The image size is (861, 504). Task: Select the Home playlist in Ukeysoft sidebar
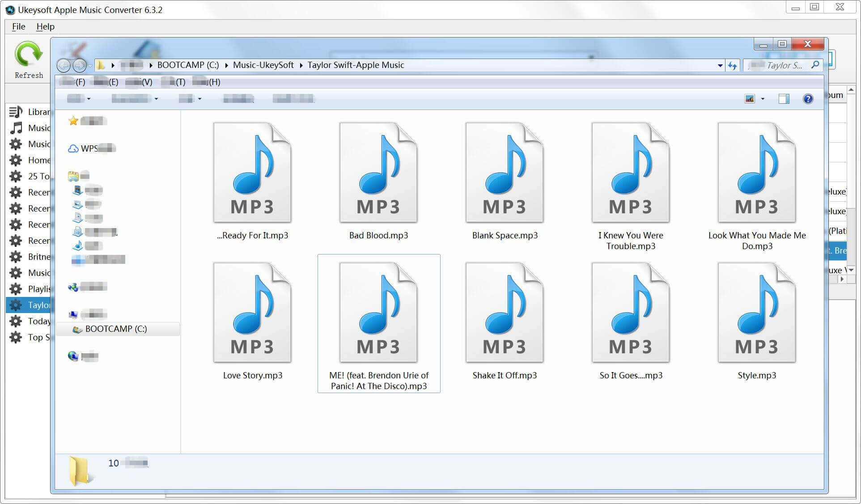pyautogui.click(x=30, y=160)
